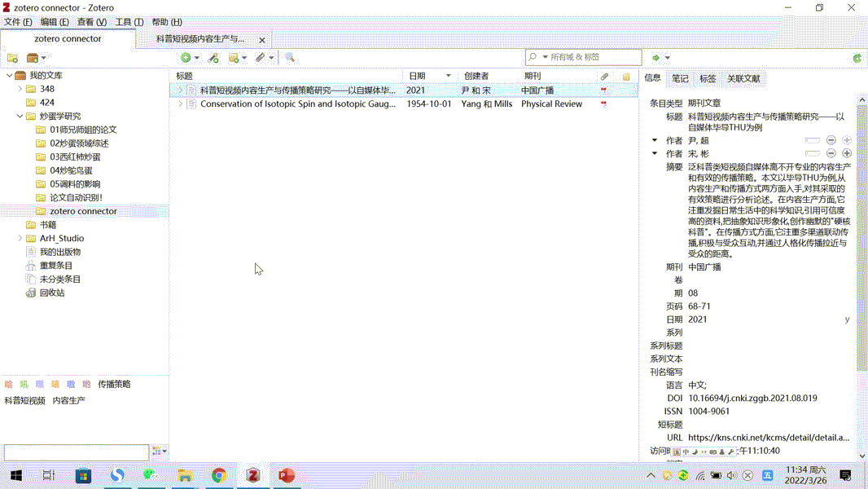Open the 帮助 (H) menu

[x=167, y=22]
